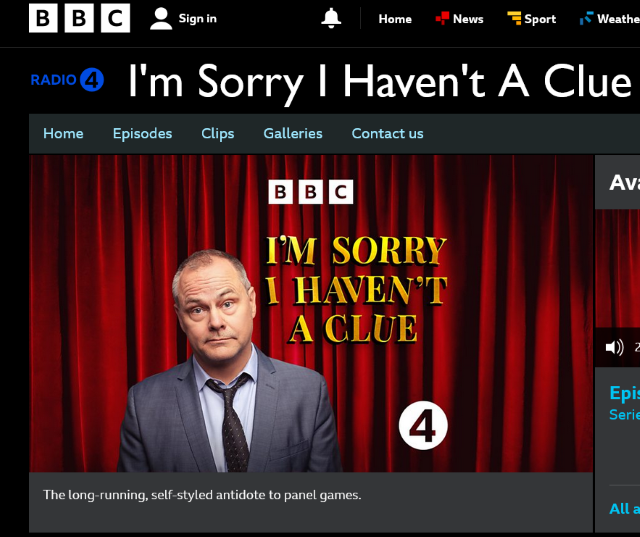Select the programme Home tab
The width and height of the screenshot is (640, 537).
coord(63,133)
